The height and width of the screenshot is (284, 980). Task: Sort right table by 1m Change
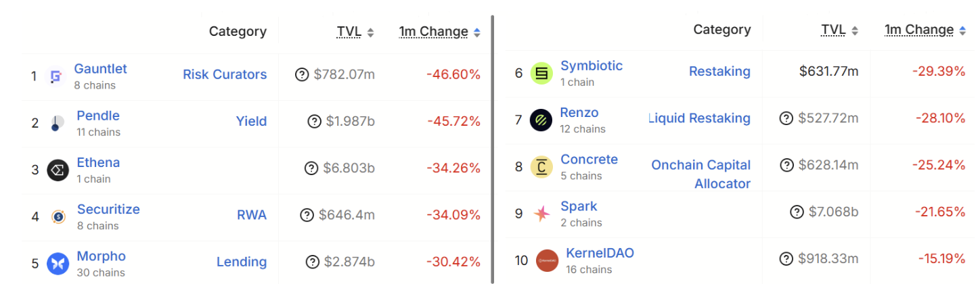[925, 30]
